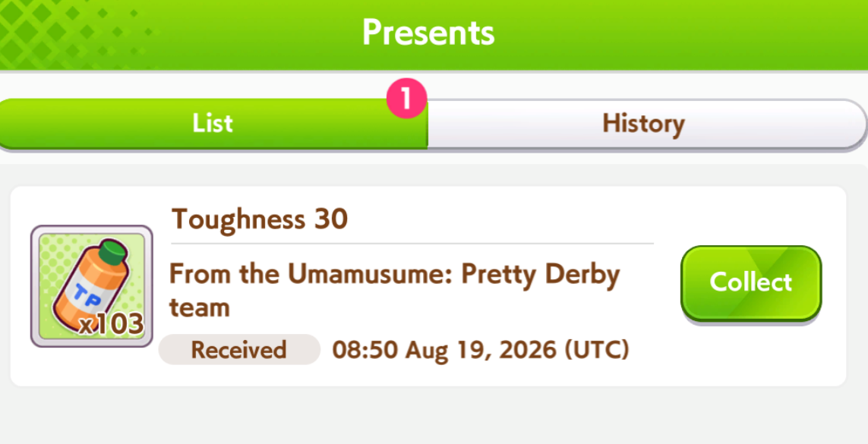Click the Received status pill
868x444 pixels.
pos(239,349)
